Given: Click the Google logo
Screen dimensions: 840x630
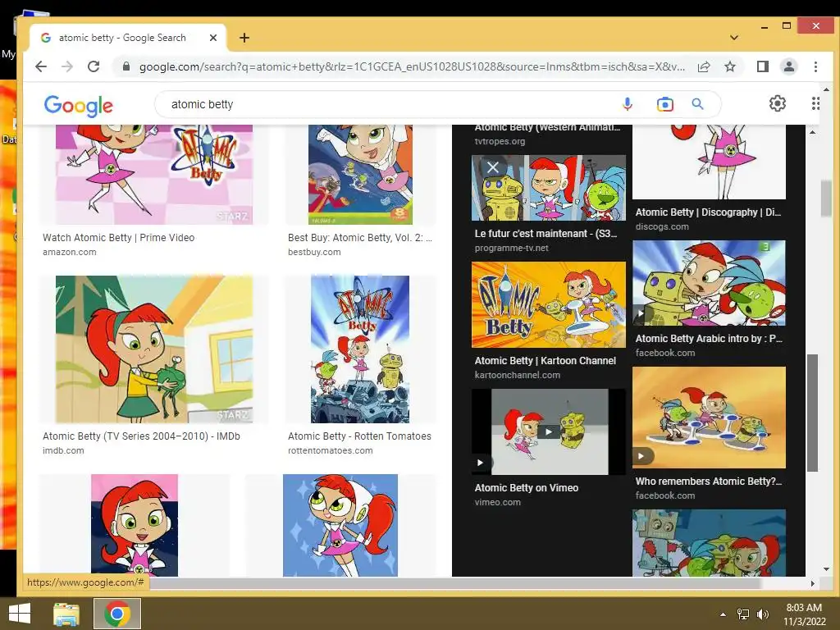Looking at the screenshot, I should [x=78, y=106].
